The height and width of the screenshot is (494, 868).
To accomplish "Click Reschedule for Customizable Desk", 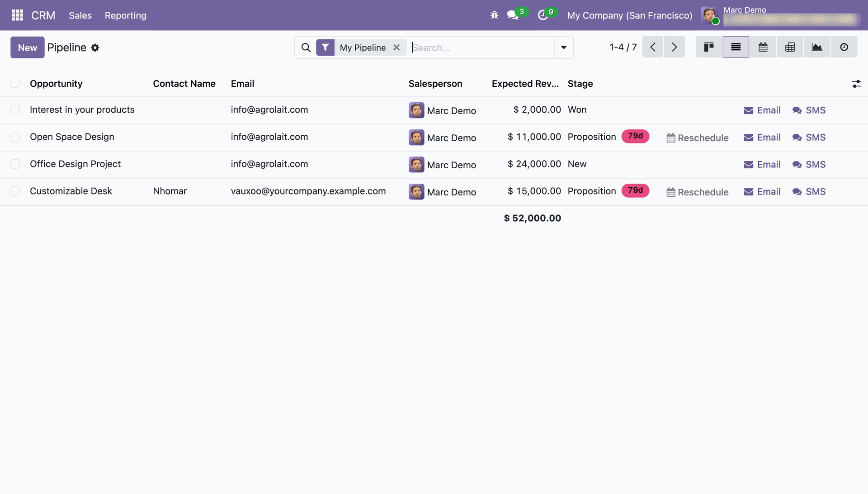I will [x=698, y=192].
